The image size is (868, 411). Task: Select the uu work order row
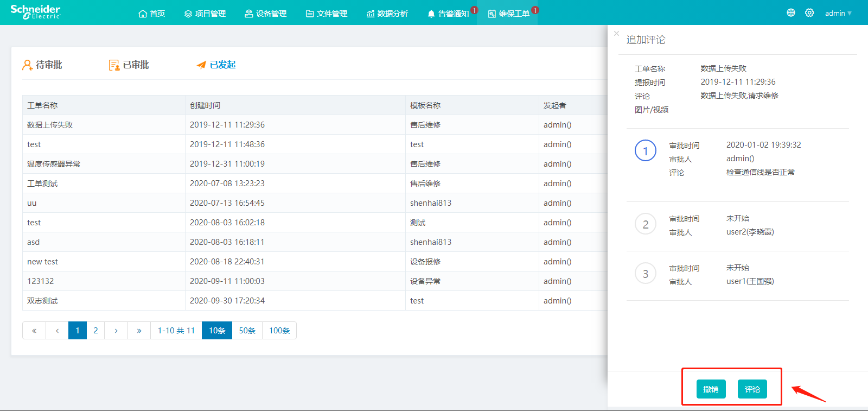[x=315, y=203]
